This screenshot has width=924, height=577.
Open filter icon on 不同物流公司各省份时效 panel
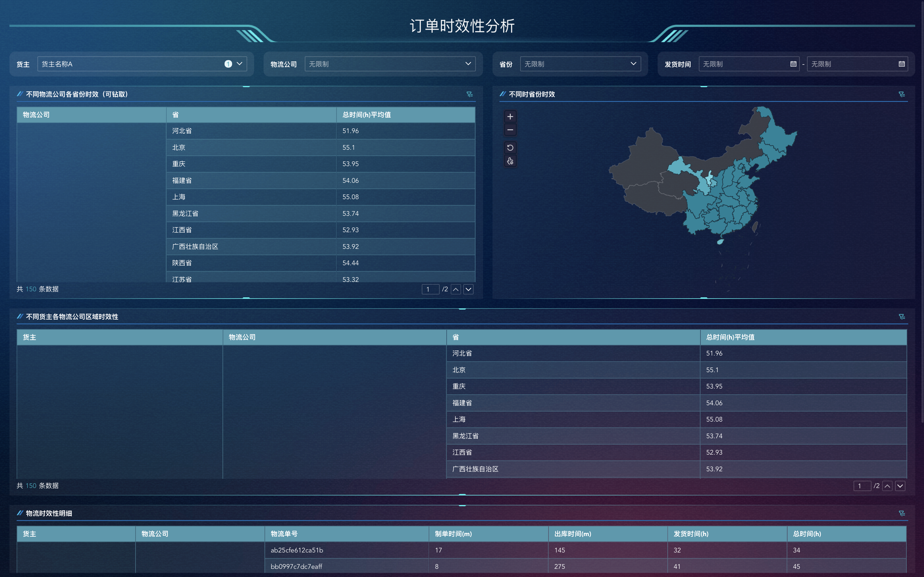coord(470,94)
